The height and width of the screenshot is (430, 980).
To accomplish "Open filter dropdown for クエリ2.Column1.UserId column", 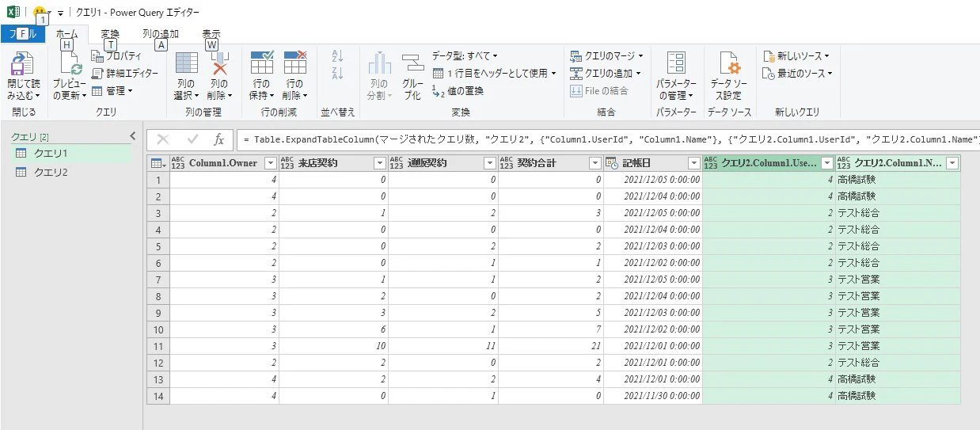I will click(826, 163).
